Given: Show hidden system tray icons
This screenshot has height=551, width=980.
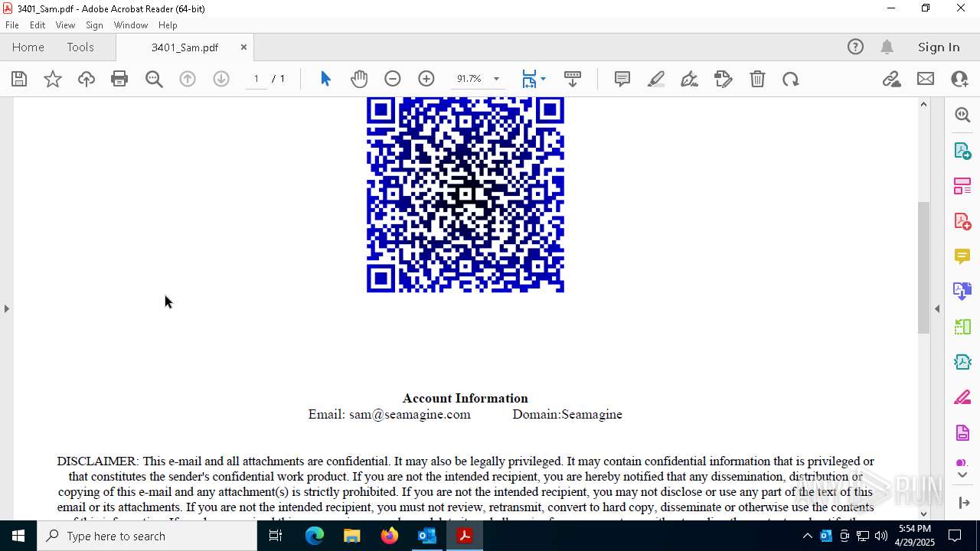Looking at the screenshot, I should pyautogui.click(x=807, y=536).
